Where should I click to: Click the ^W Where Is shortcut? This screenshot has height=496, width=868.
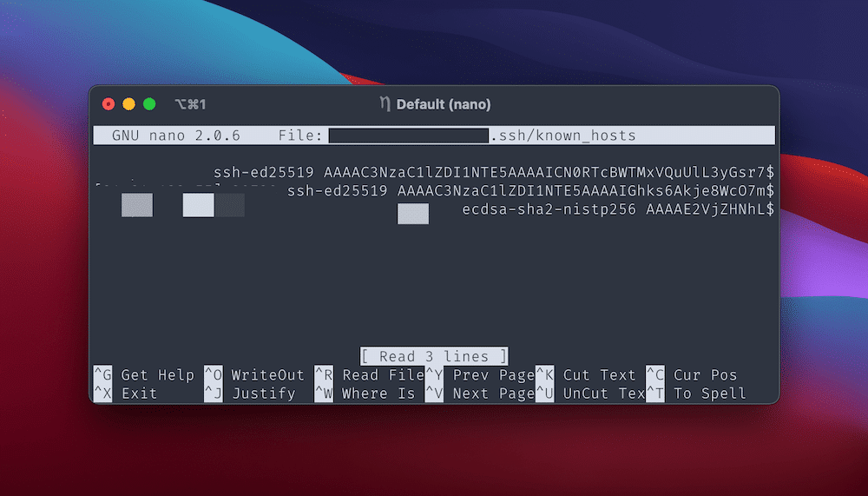[x=365, y=393]
